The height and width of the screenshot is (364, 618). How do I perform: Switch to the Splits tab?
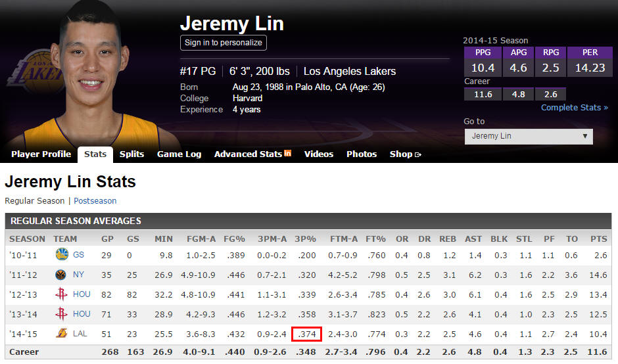[x=131, y=154]
